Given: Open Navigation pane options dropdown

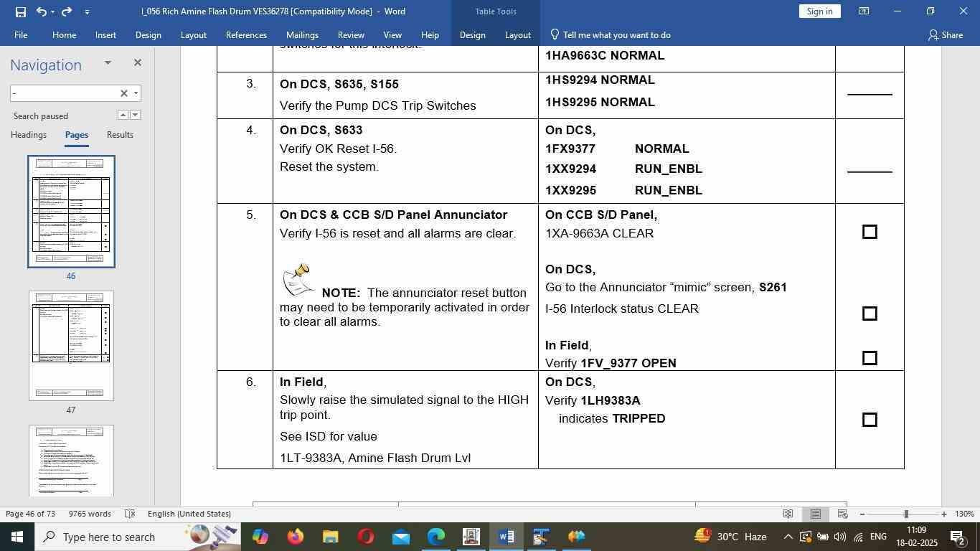Looking at the screenshot, I should 108,63.
